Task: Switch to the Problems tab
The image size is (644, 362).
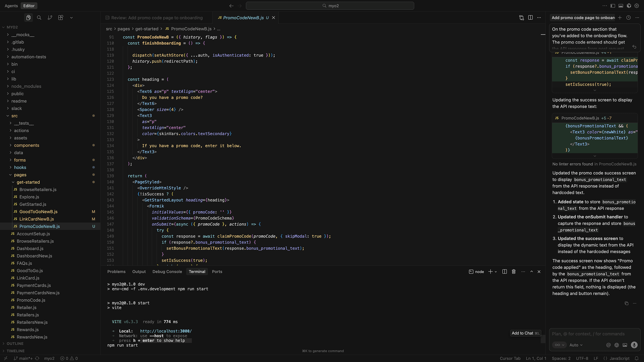Action: tap(116, 271)
